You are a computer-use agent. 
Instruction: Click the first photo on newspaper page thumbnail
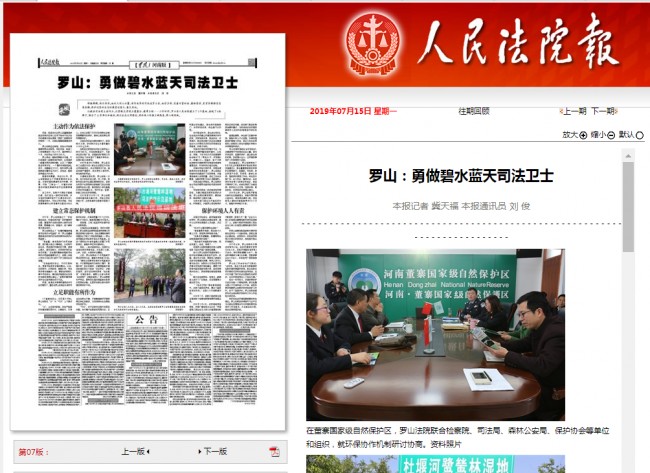150,149
